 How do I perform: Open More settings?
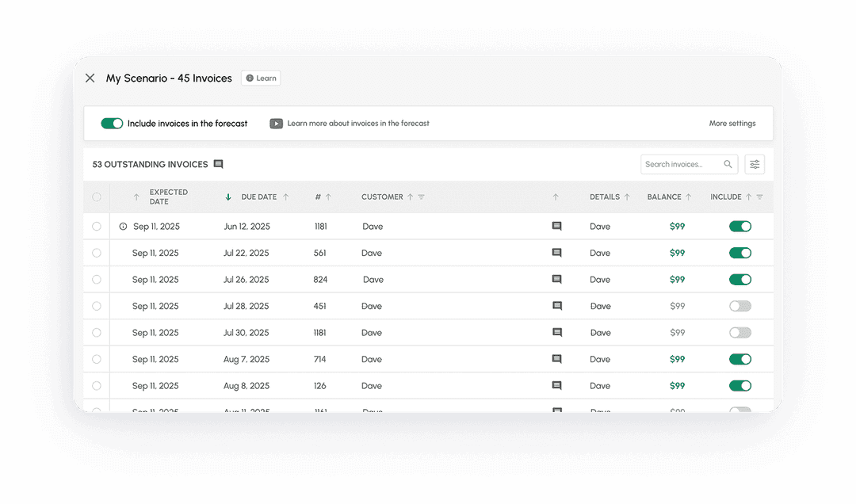coord(732,124)
